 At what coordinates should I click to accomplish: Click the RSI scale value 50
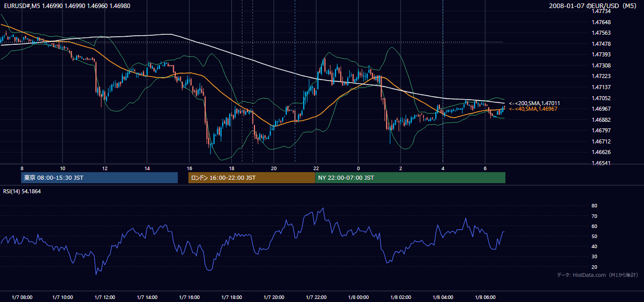[594, 236]
